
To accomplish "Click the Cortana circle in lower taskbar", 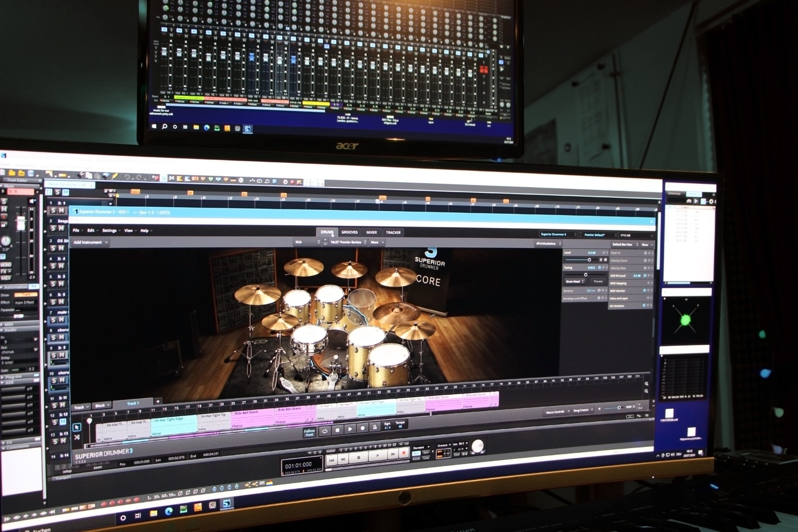I will click(x=123, y=518).
